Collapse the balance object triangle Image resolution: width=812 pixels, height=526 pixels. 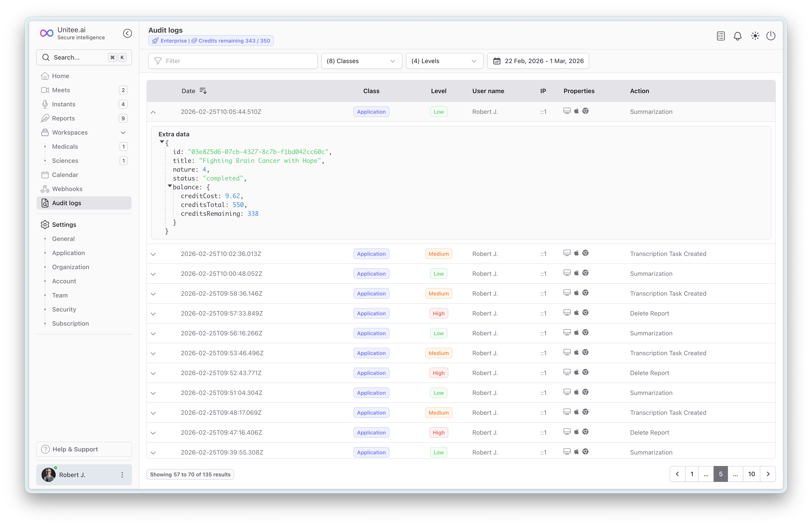click(x=169, y=186)
